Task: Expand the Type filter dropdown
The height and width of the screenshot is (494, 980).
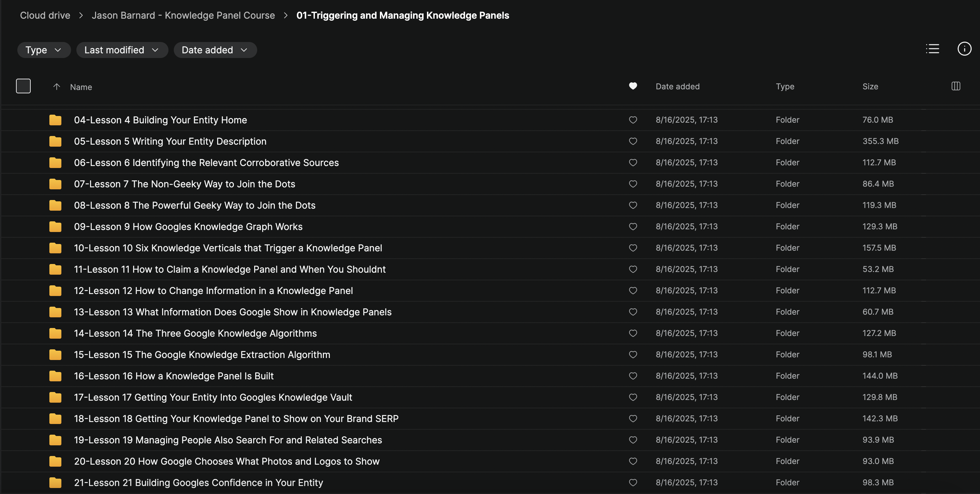Action: pyautogui.click(x=44, y=50)
